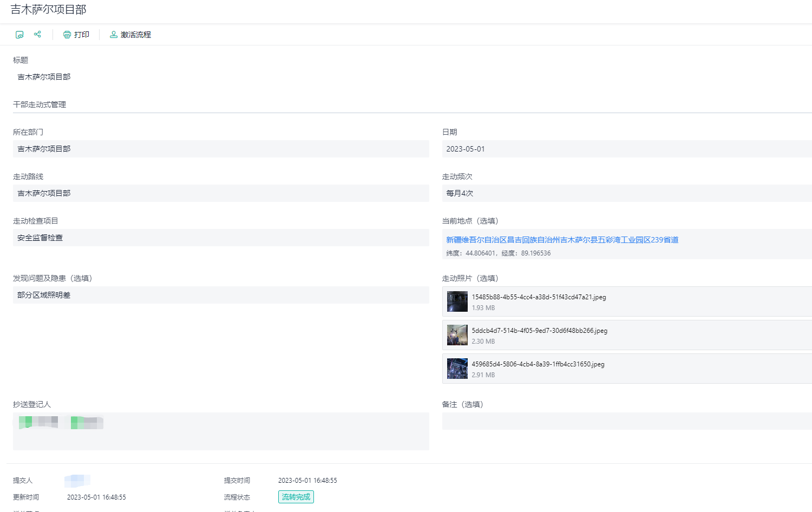The image size is (812, 512).
Task: Open thumbnail of 5ddcb4d7 jpeg photo
Action: (x=457, y=335)
